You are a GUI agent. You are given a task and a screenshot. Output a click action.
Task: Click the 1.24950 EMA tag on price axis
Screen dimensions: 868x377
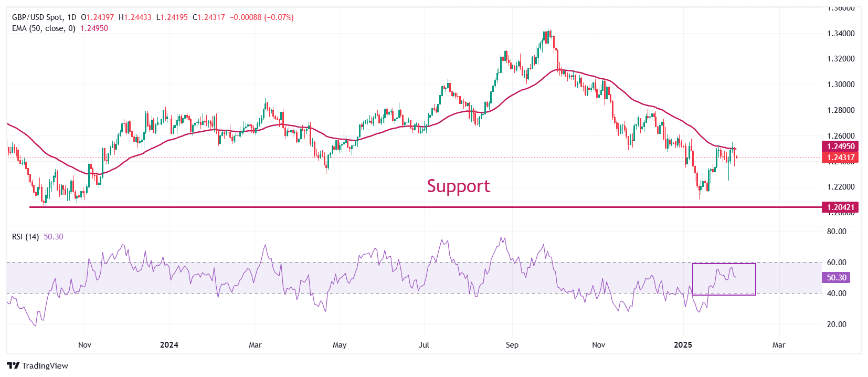click(840, 146)
